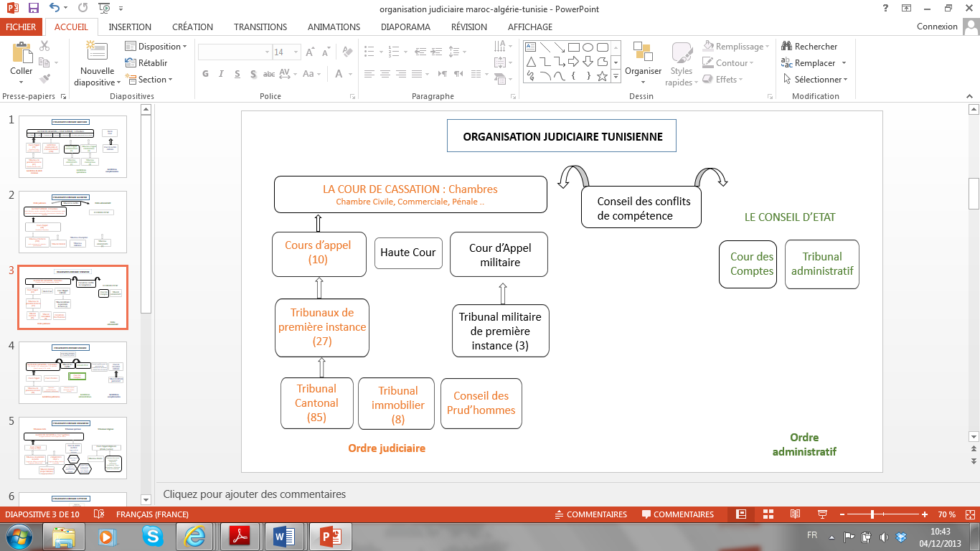This screenshot has height=551, width=980.
Task: Click the Windows Start button
Action: tap(19, 536)
